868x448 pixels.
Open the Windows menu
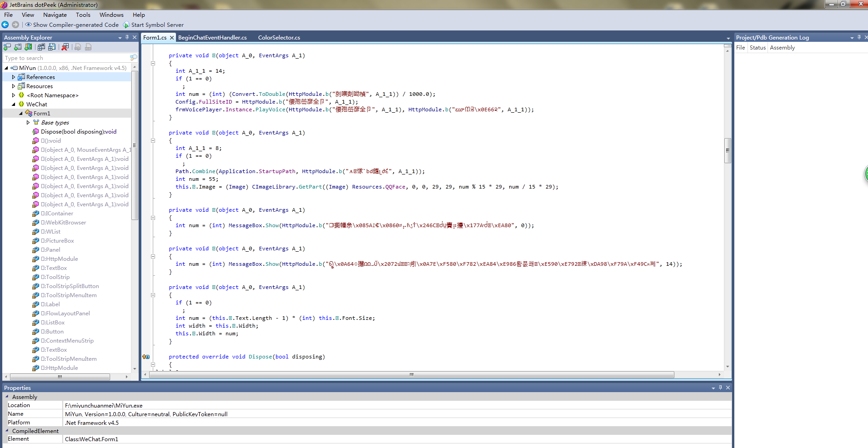coord(111,15)
